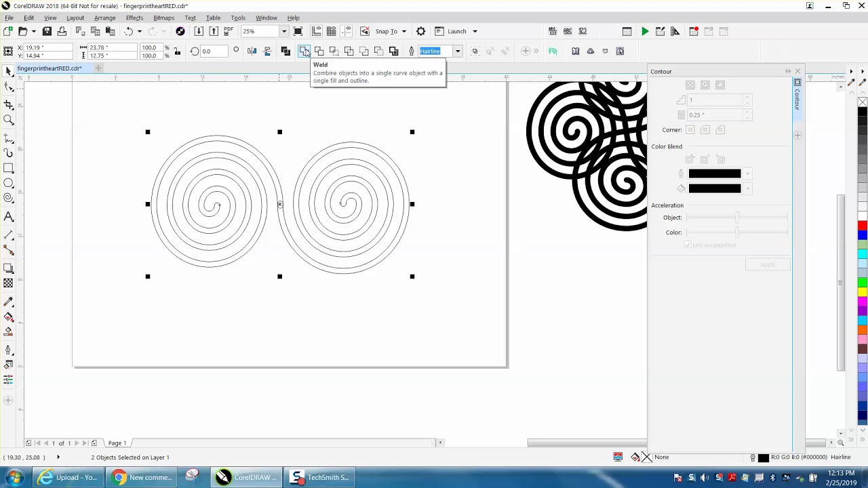Click the Weld shaping icon
This screenshot has height=488, width=868.
click(304, 51)
